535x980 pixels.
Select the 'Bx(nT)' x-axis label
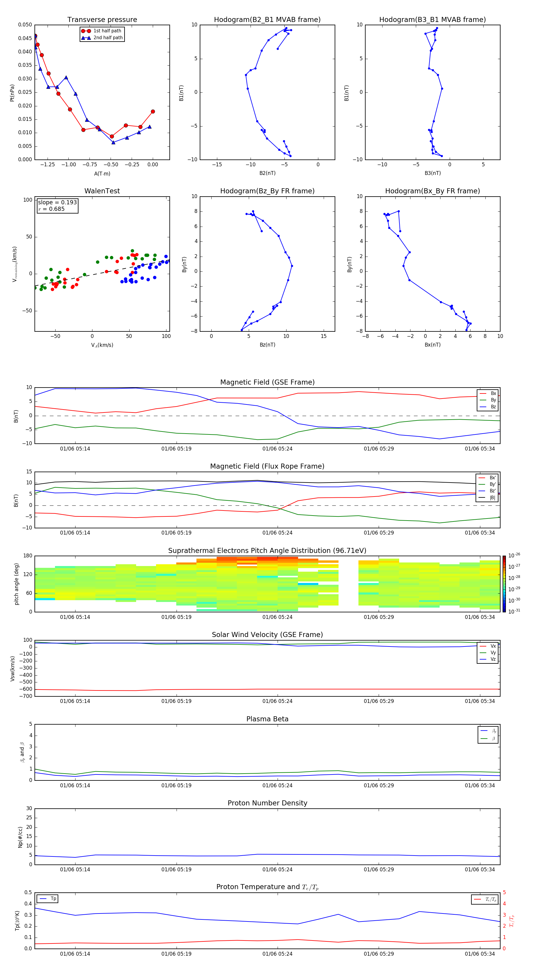[432, 345]
